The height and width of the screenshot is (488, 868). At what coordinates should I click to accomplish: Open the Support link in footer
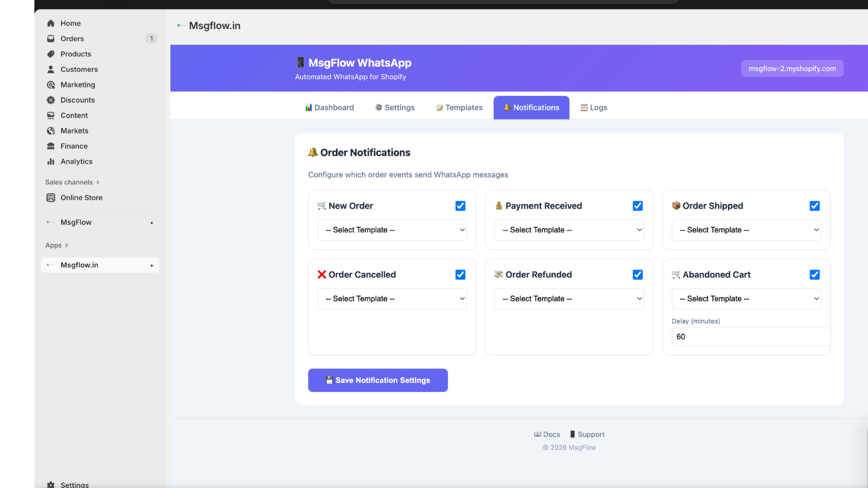tap(587, 434)
